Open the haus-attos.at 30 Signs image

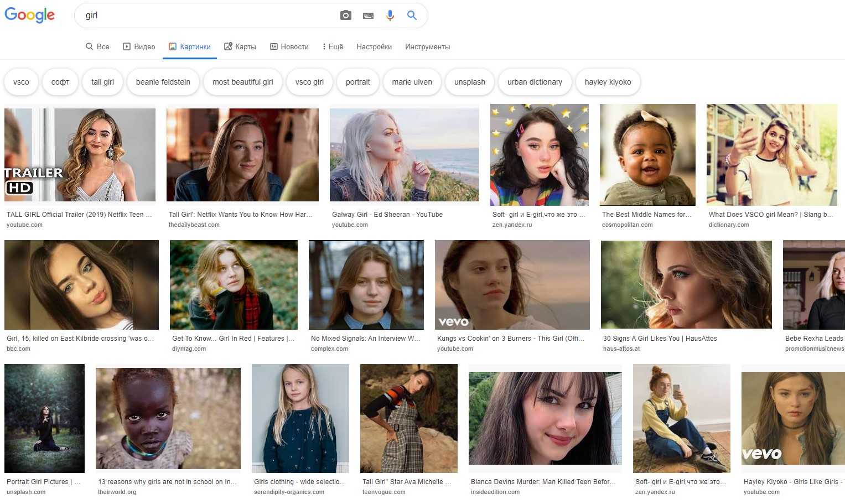coord(686,285)
